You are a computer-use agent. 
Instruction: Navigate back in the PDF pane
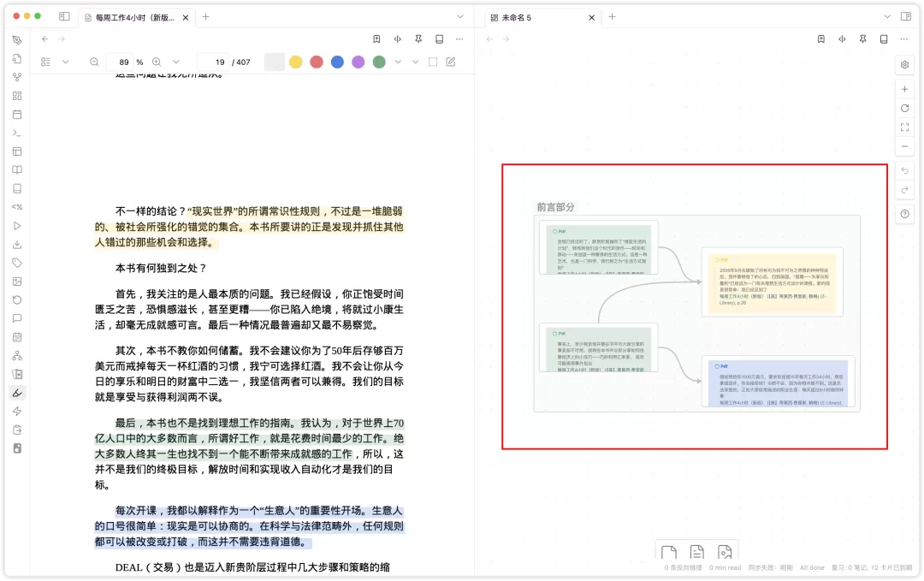pos(44,39)
